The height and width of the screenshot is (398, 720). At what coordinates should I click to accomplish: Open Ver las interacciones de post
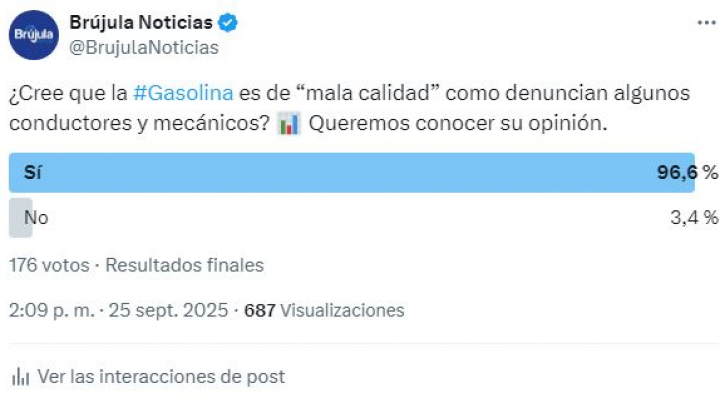click(x=161, y=377)
